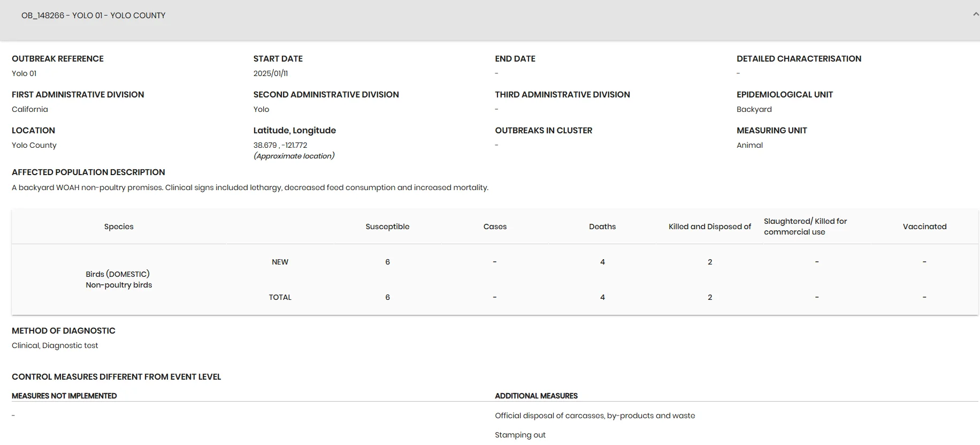The width and height of the screenshot is (980, 445).
Task: Click the Vaccinated column header
Action: (925, 227)
